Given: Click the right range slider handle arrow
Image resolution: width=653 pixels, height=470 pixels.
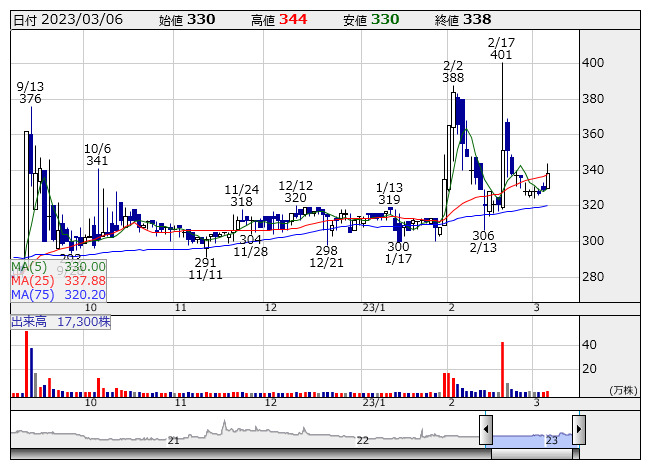Looking at the screenshot, I should click(578, 431).
